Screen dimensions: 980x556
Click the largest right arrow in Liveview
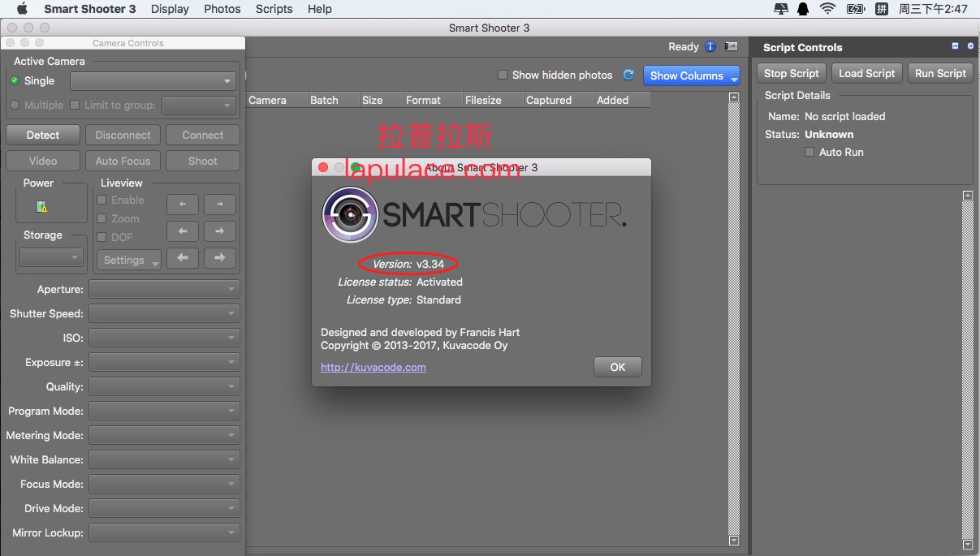(220, 257)
